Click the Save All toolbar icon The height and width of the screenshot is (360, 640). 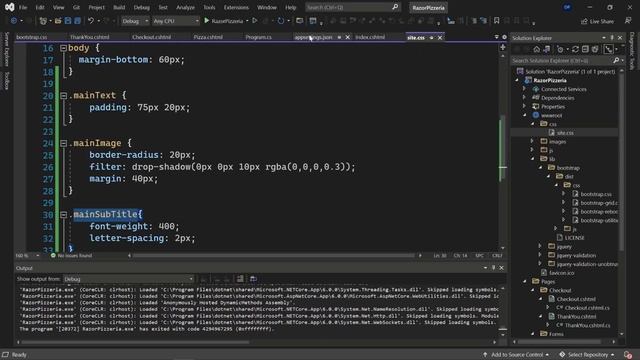[x=77, y=20]
